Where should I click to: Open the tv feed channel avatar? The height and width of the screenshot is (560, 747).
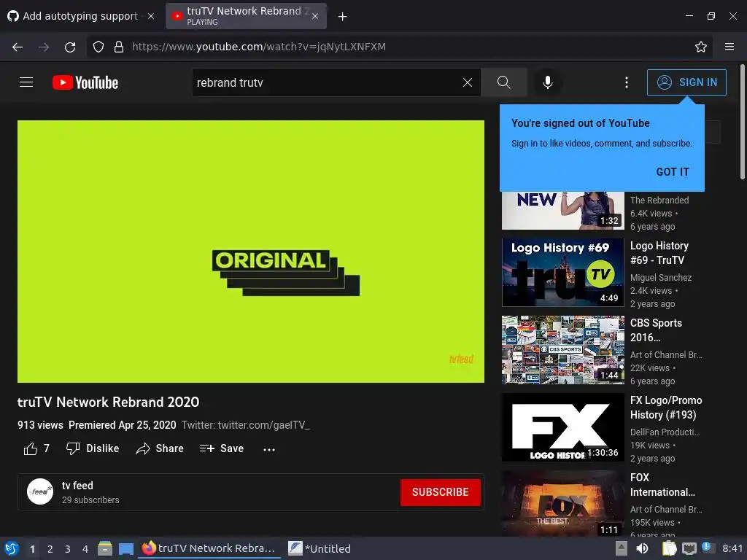[x=40, y=492]
